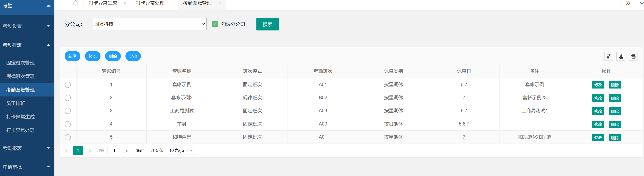The height and width of the screenshot is (176, 644).
Task: Open the 分公司 dropdown
Action: coord(150,24)
